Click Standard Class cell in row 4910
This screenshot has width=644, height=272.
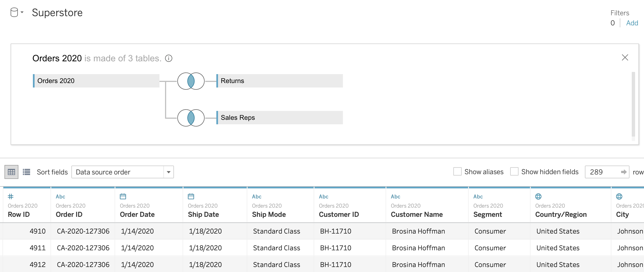(280, 231)
